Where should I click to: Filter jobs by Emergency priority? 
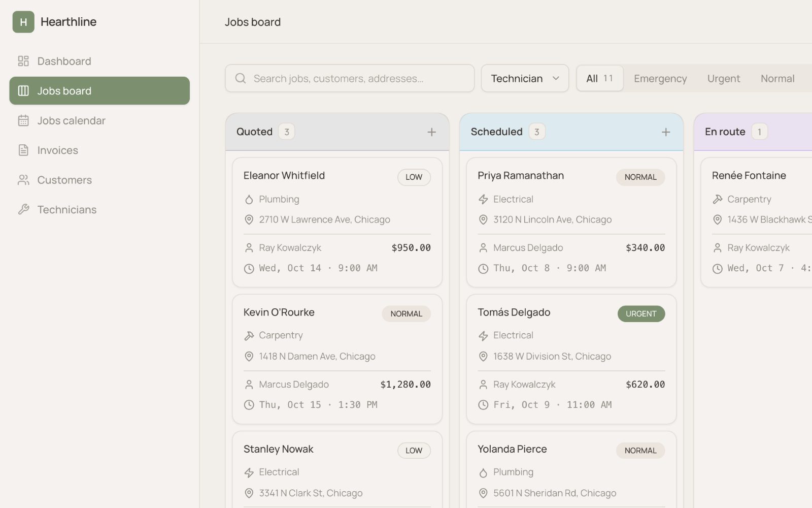pyautogui.click(x=660, y=79)
